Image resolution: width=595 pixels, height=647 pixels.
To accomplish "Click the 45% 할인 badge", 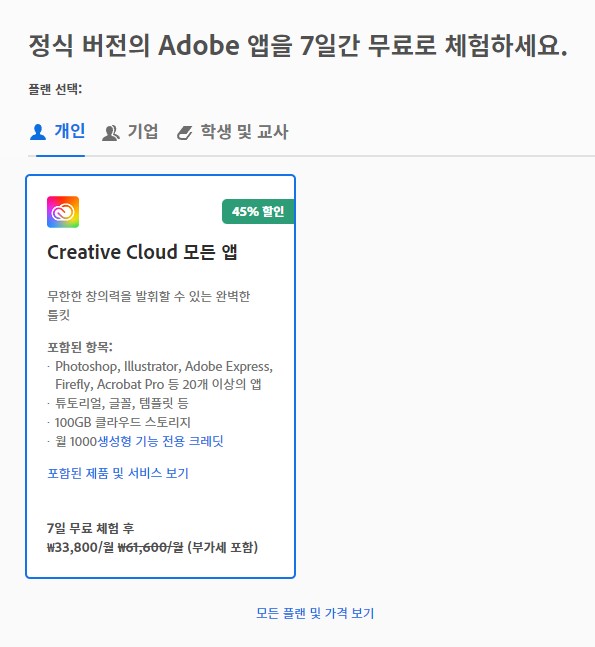I will 258,212.
